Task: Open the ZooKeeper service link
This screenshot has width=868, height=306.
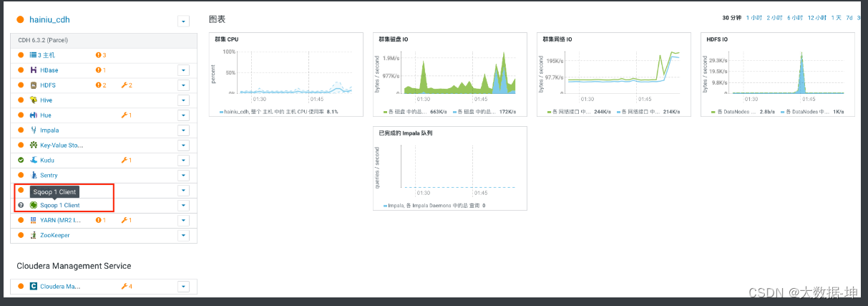Action: click(x=55, y=235)
